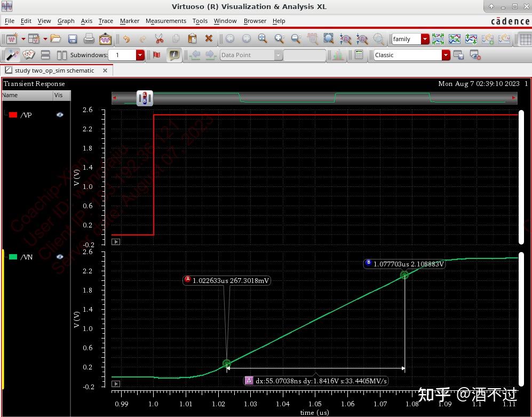
Task: Click the zoom in x2 icon
Action: point(279,39)
